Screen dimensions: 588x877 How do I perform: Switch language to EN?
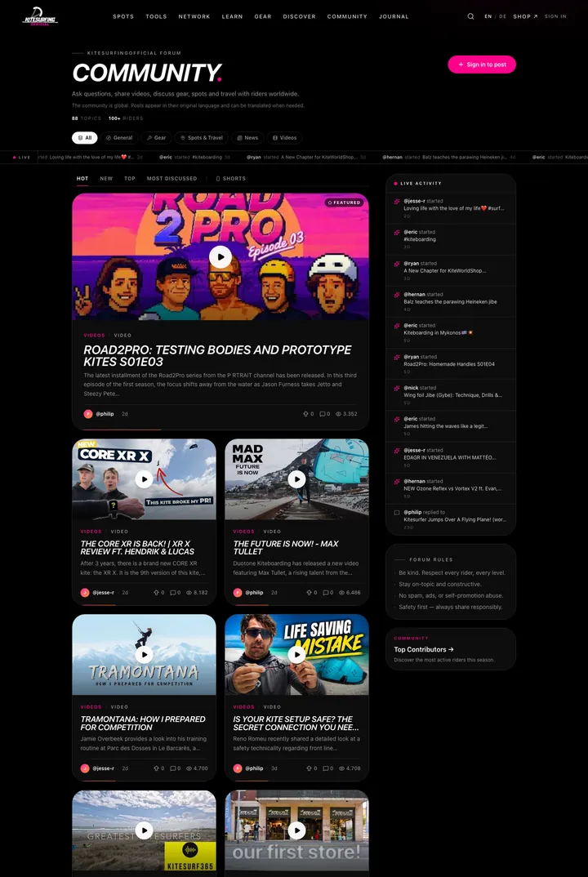488,17
